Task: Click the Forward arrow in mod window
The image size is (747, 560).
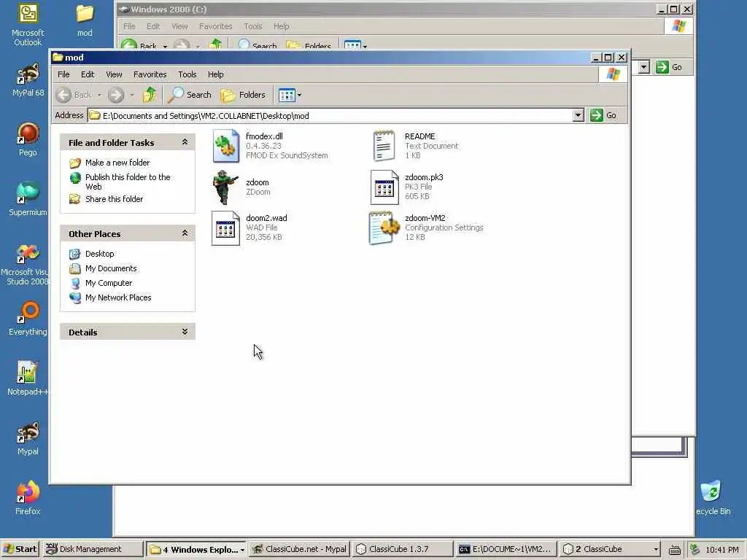Action: pyautogui.click(x=116, y=95)
